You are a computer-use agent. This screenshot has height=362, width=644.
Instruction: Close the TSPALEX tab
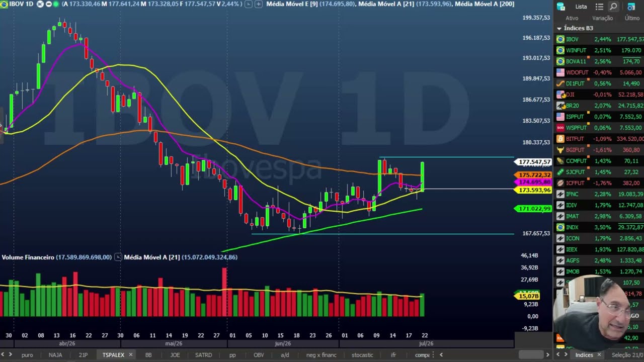click(x=130, y=355)
